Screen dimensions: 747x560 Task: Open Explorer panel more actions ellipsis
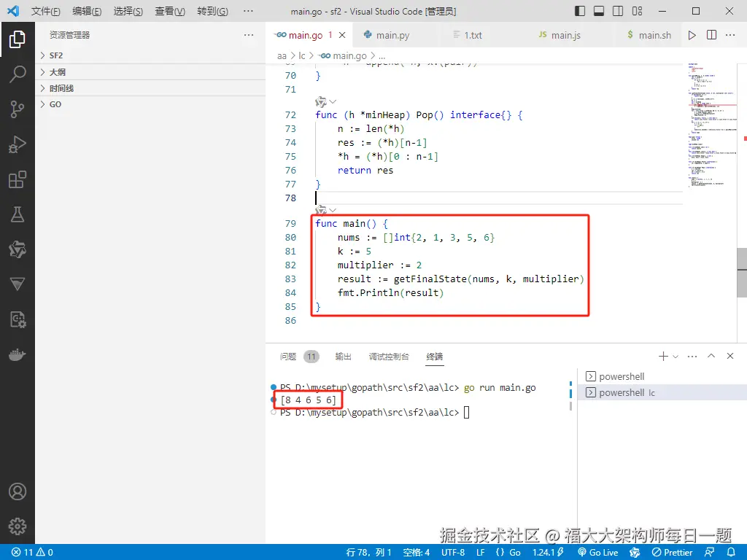[x=249, y=35]
